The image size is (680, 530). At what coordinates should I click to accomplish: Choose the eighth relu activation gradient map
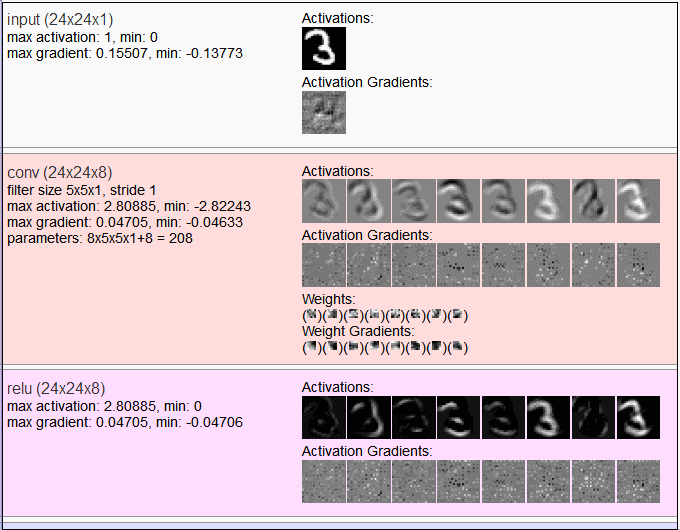tap(638, 481)
